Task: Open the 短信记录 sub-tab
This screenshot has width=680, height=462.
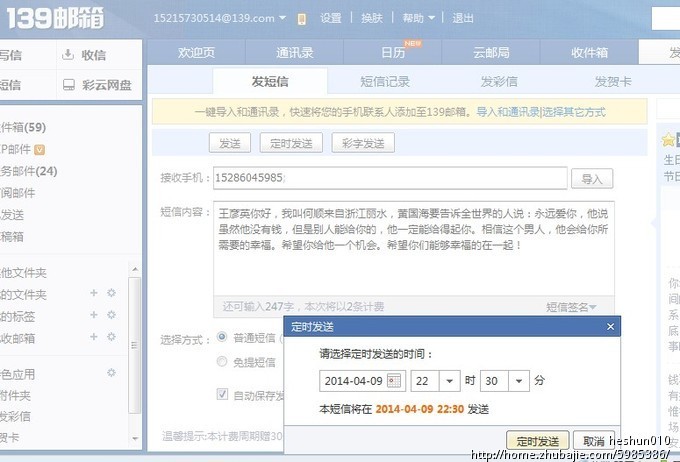Action: point(385,81)
